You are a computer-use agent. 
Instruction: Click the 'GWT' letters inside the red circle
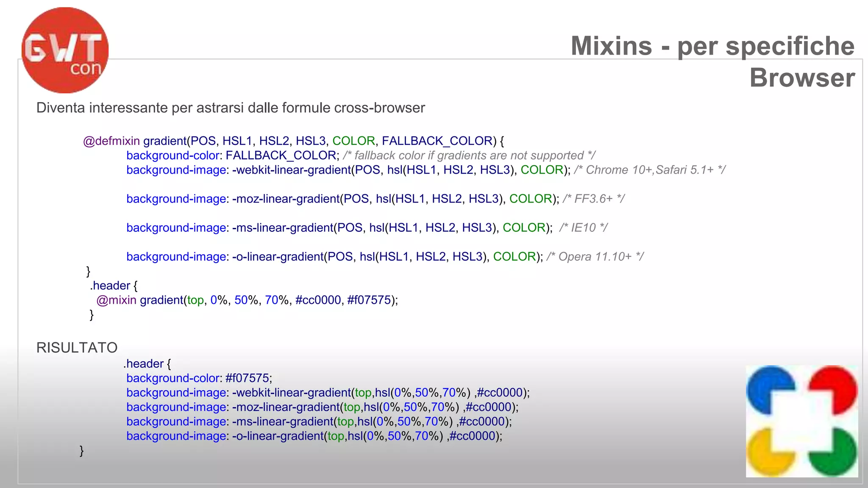point(64,47)
